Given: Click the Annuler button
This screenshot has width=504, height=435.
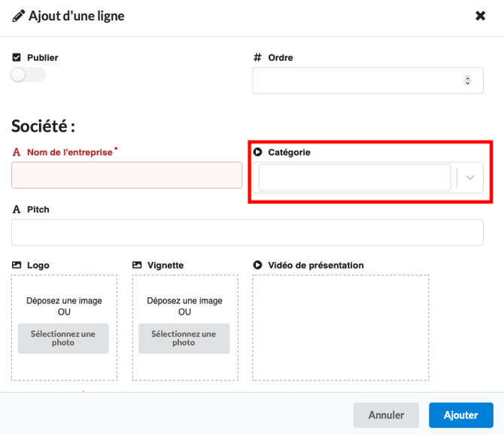Looking at the screenshot, I should 386,415.
